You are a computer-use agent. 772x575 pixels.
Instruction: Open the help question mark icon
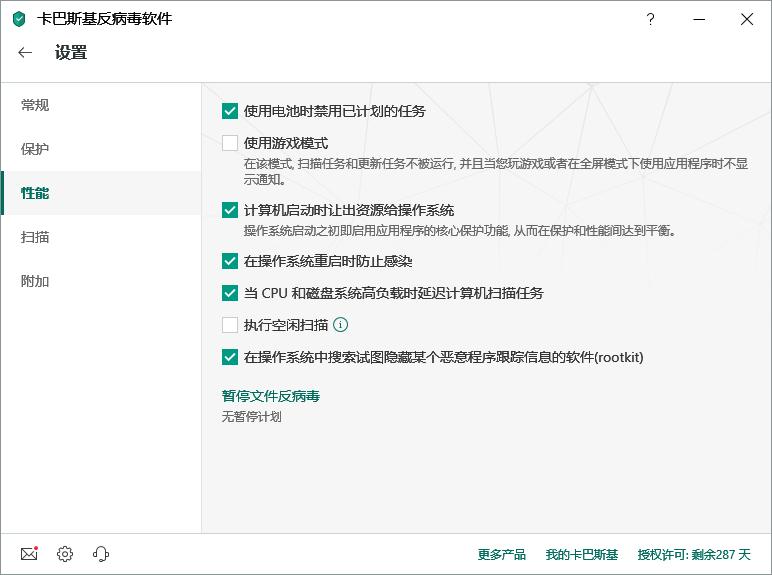point(650,20)
